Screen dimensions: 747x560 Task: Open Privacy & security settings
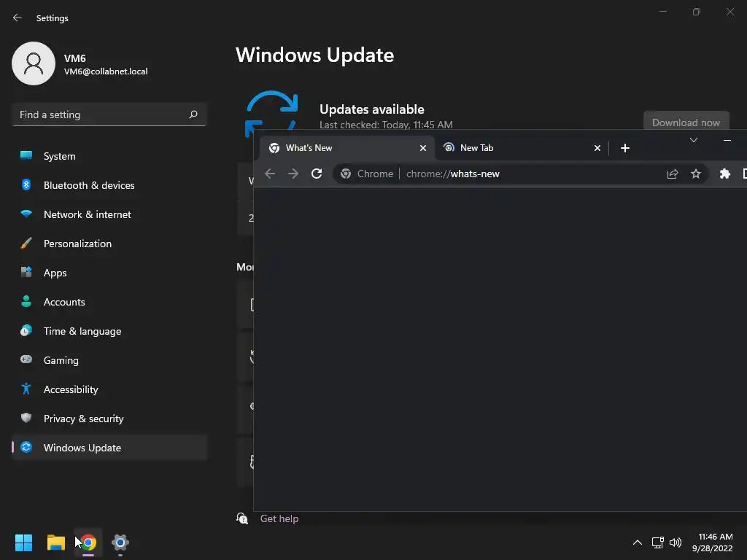click(x=109, y=419)
